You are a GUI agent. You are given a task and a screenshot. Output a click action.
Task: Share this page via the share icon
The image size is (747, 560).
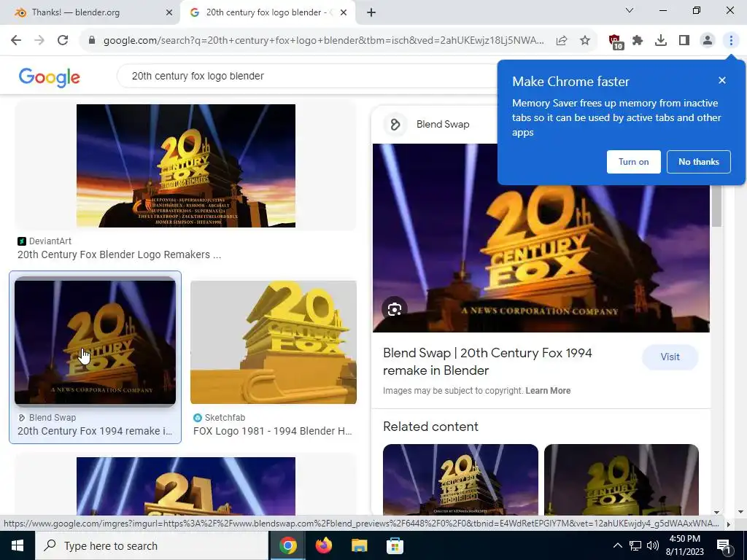pyautogui.click(x=562, y=41)
